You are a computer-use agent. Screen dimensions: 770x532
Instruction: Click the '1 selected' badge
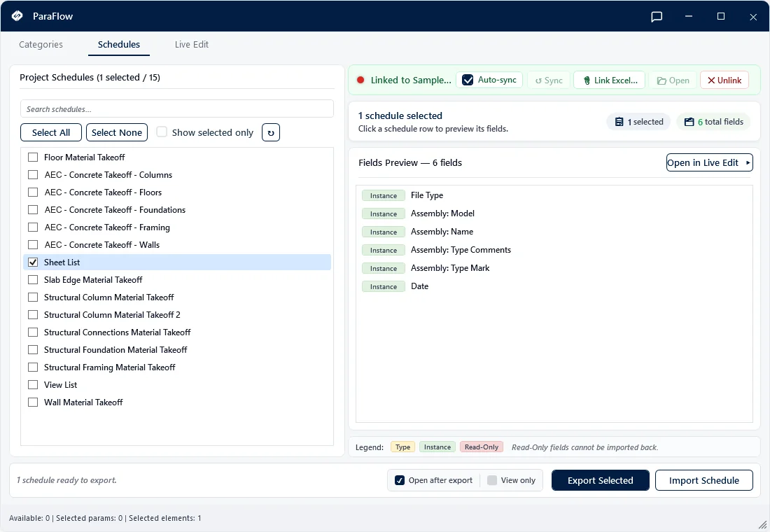click(x=639, y=122)
